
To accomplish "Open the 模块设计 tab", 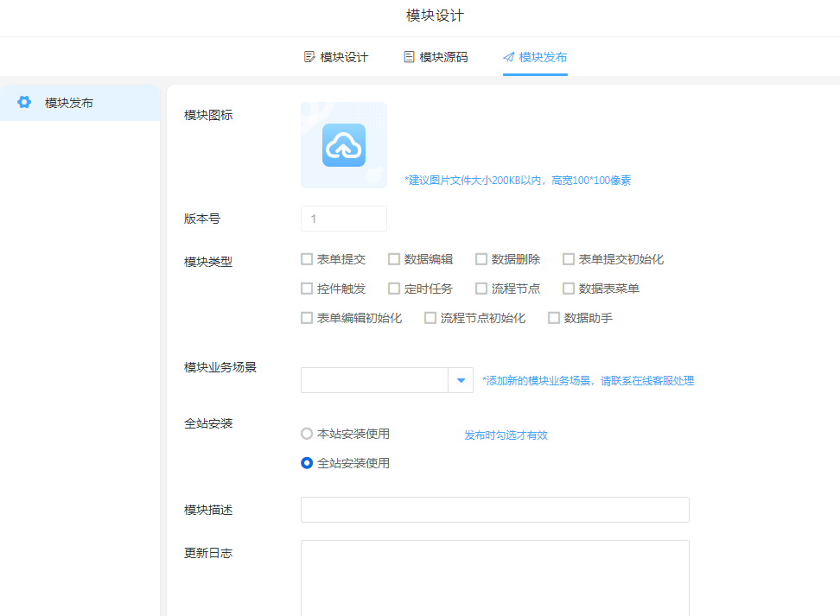I will 336,57.
